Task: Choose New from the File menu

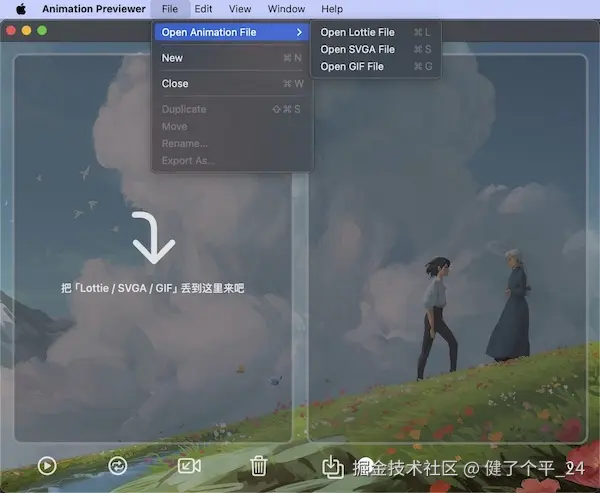Action: pyautogui.click(x=232, y=58)
